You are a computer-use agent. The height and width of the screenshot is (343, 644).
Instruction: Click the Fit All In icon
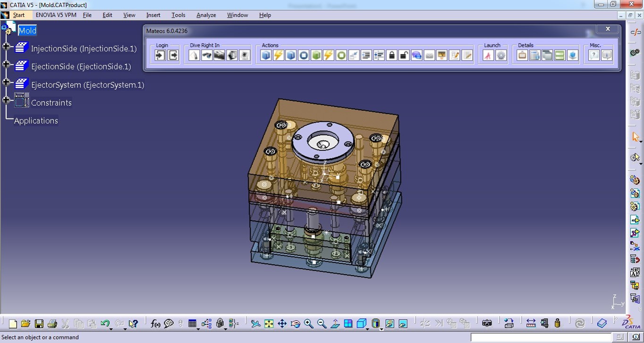269,324
